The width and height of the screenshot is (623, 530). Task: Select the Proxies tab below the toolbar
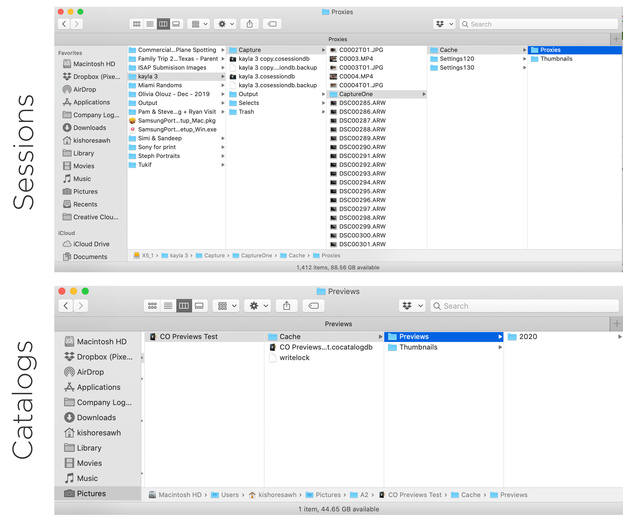click(337, 39)
